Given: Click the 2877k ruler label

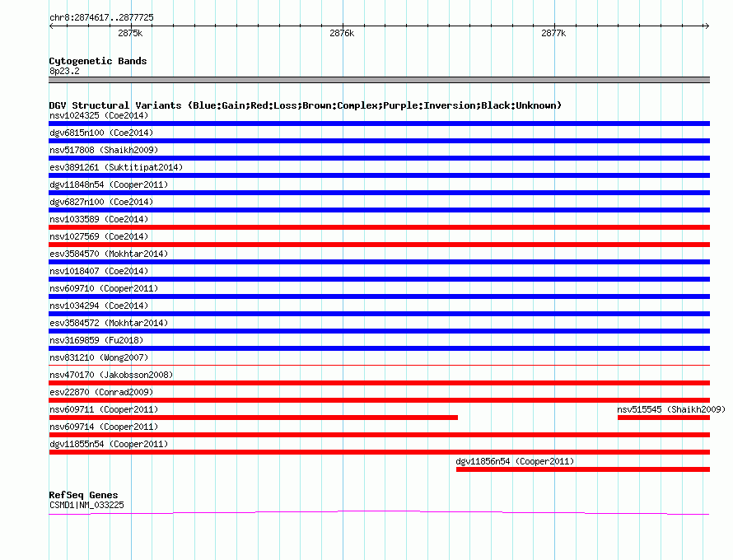Looking at the screenshot, I should point(553,33).
